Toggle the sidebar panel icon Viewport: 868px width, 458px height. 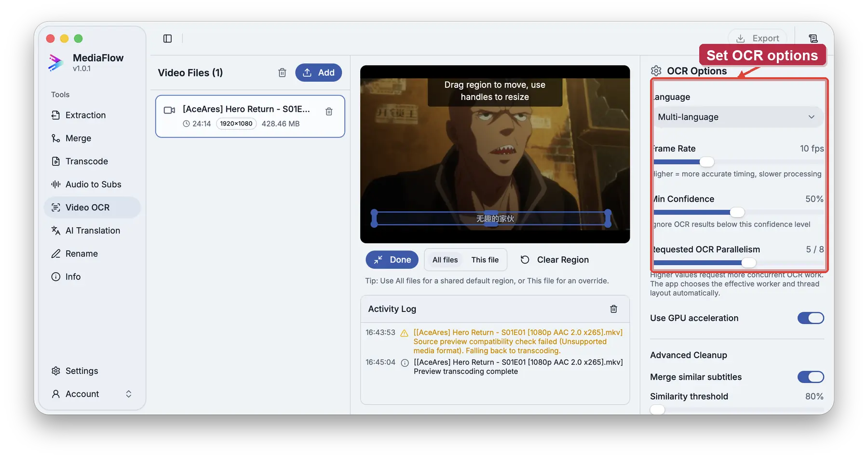167,39
